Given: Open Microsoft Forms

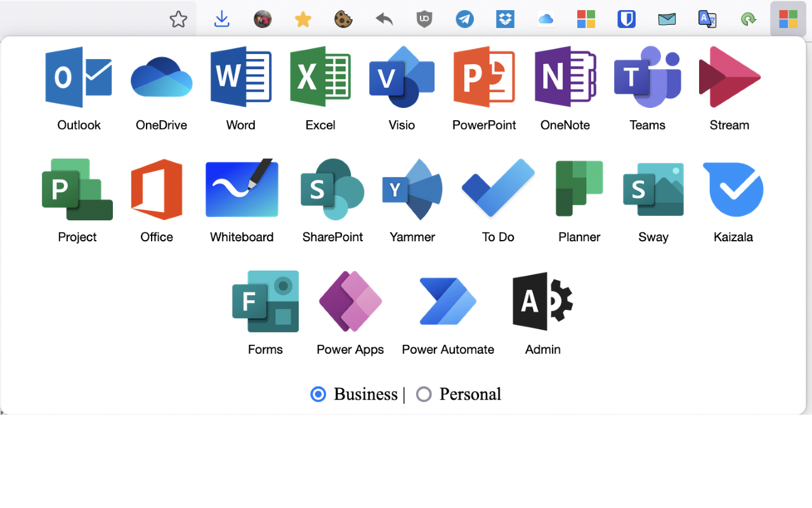Looking at the screenshot, I should (x=265, y=301).
